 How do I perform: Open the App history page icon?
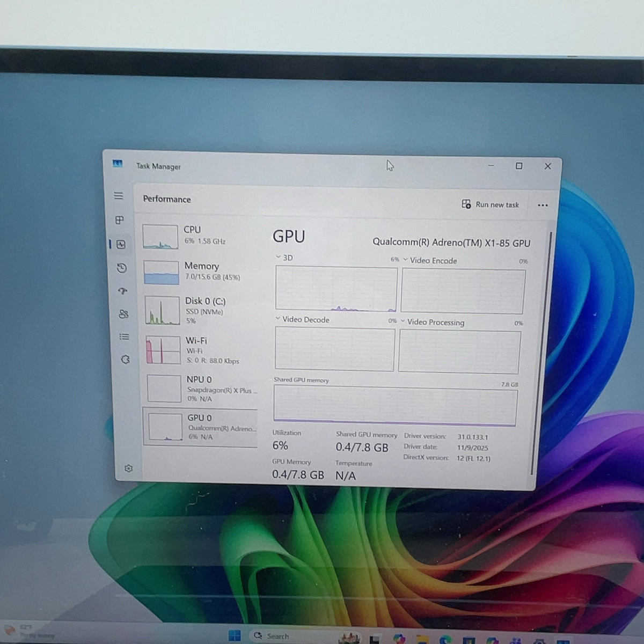coord(122,268)
